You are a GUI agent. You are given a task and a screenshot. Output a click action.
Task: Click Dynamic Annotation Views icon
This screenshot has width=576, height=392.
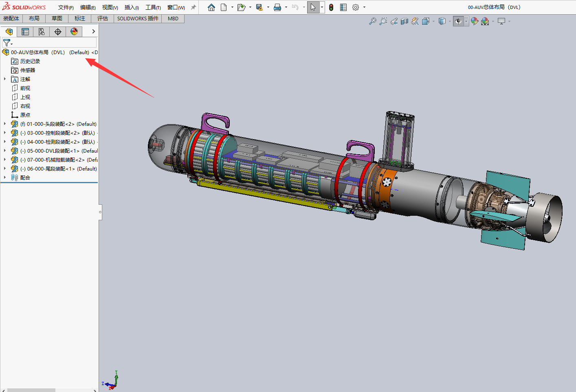coord(415,21)
